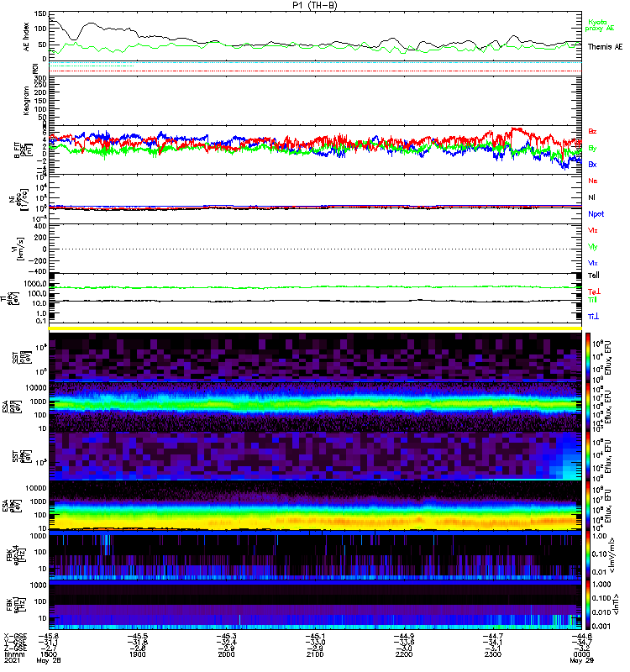Image resolution: width=630 pixels, height=672 pixels.
Task: Click the 150 tick on the AE axis
Action: [x=40, y=13]
